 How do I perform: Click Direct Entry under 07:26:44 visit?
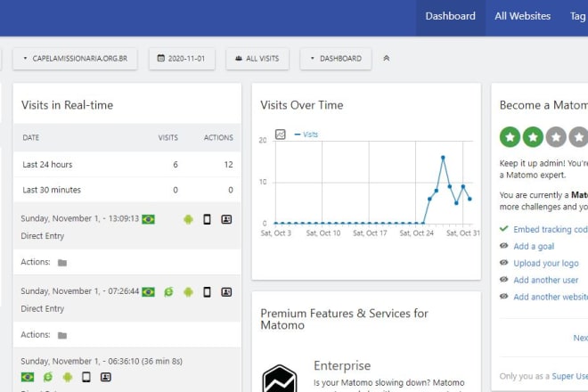(43, 309)
